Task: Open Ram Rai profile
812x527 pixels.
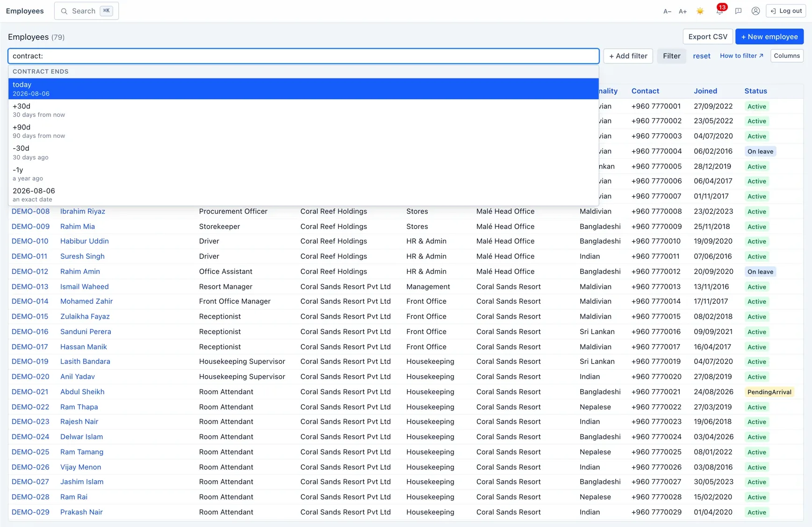Action: pyautogui.click(x=74, y=497)
